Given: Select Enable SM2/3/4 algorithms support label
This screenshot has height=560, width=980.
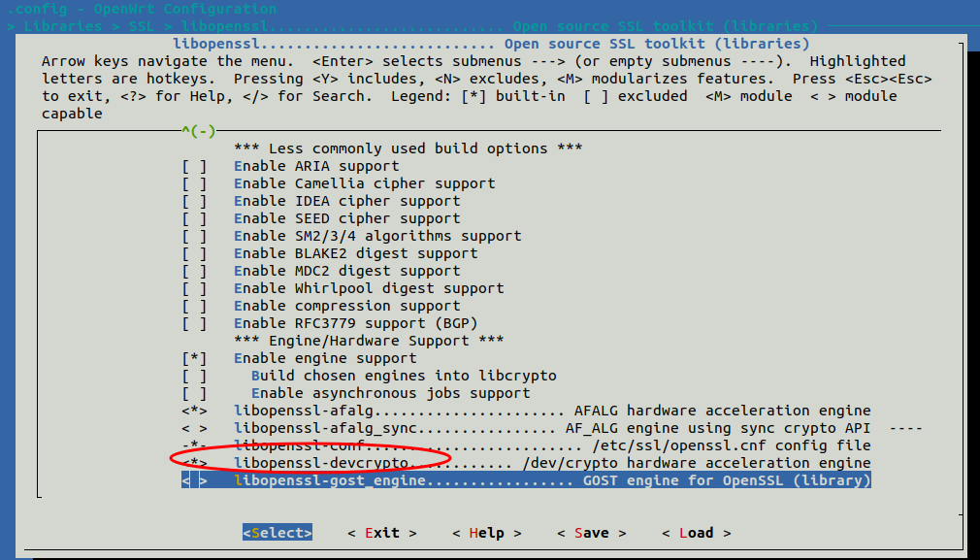Looking at the screenshot, I should pos(377,236).
